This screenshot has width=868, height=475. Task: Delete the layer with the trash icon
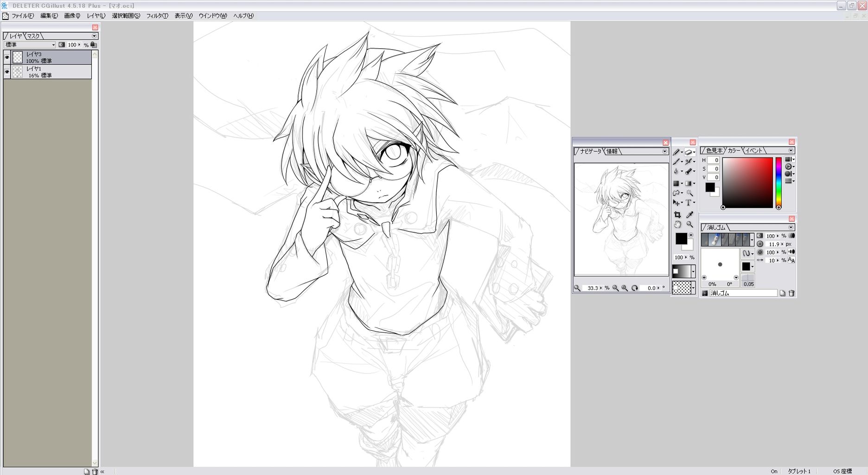[95, 471]
